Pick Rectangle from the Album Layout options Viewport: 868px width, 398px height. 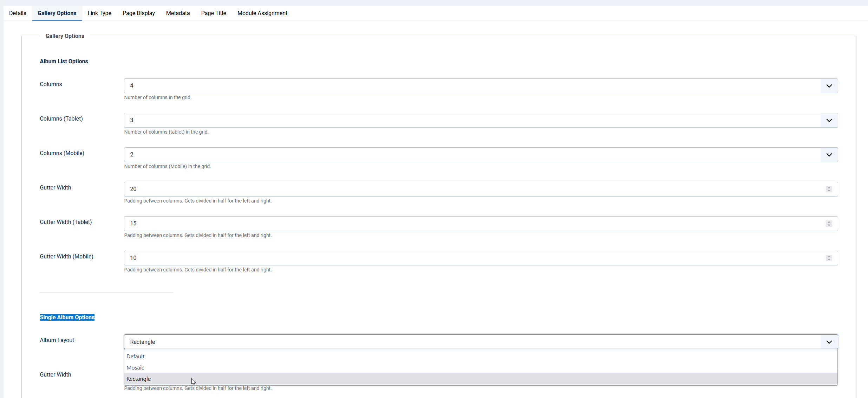coord(139,379)
